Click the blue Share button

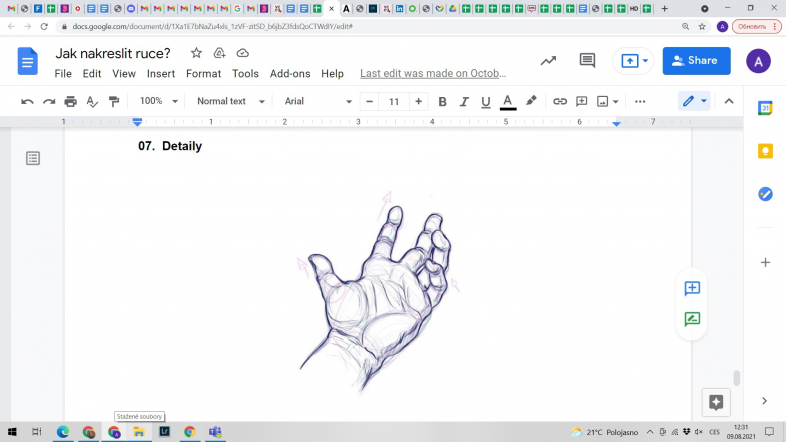696,61
